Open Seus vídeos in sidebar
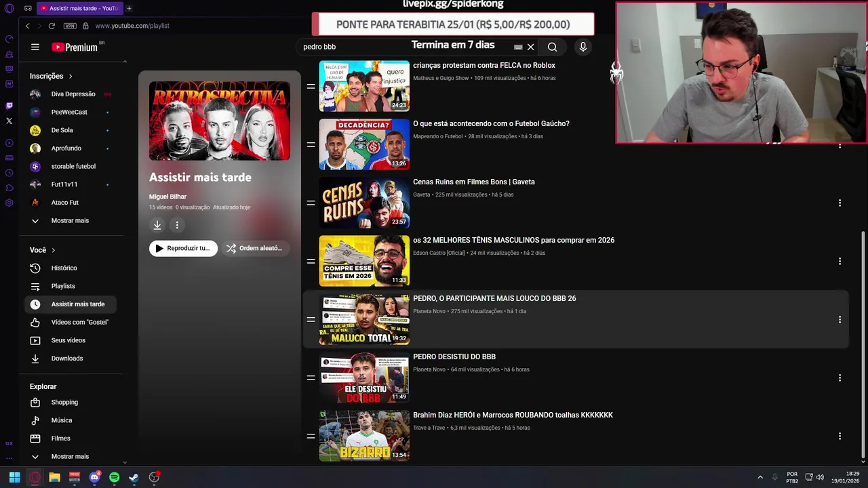The image size is (868, 488). coord(71,340)
